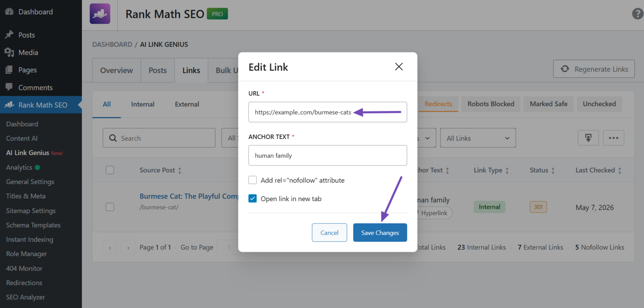
Task: Click the Internal link type badge
Action: pyautogui.click(x=489, y=207)
